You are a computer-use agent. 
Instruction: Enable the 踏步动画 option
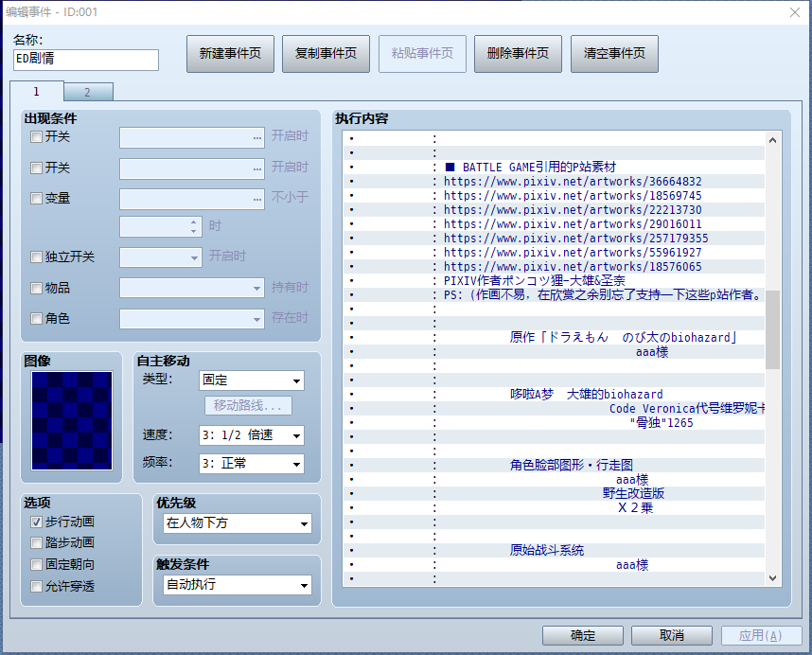(36, 542)
